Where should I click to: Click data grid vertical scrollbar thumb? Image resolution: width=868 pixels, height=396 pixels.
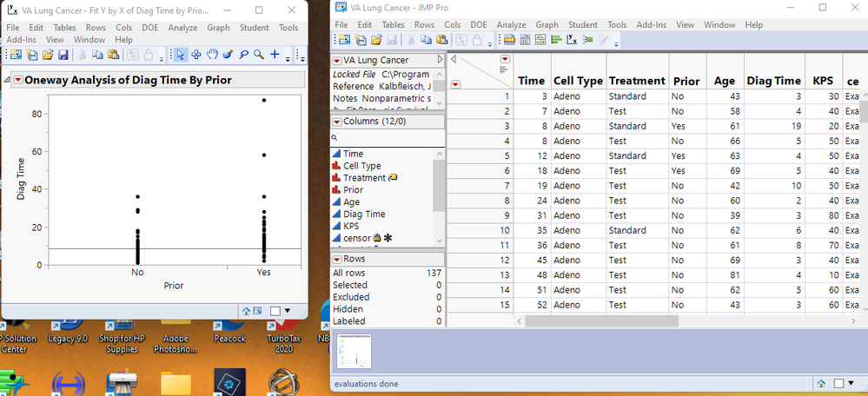coord(863,112)
